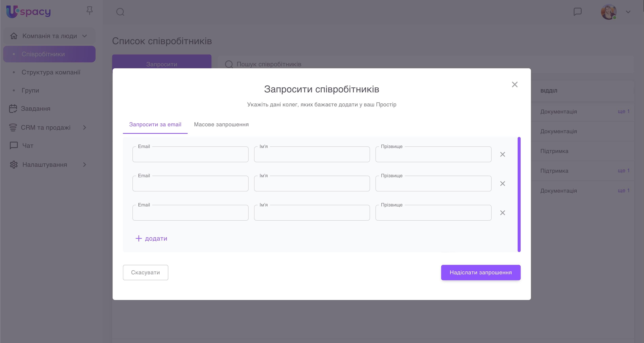Viewport: 644px width, 343px height.
Task: Click the second row Прізвище field
Action: [433, 184]
